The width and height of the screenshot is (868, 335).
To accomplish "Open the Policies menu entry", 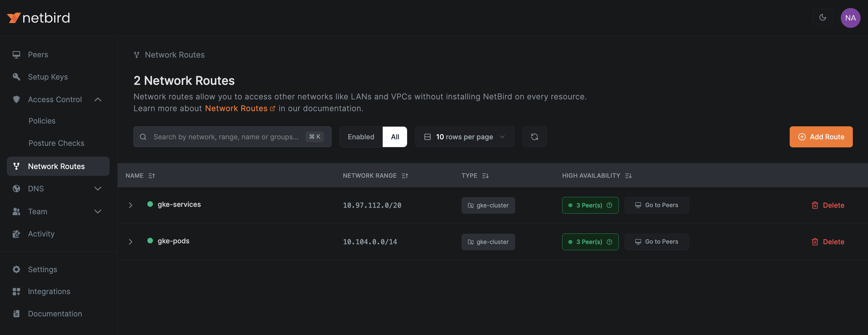I will [42, 120].
